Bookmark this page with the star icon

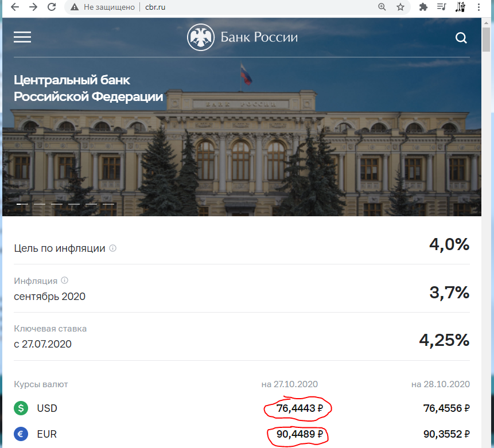(400, 7)
